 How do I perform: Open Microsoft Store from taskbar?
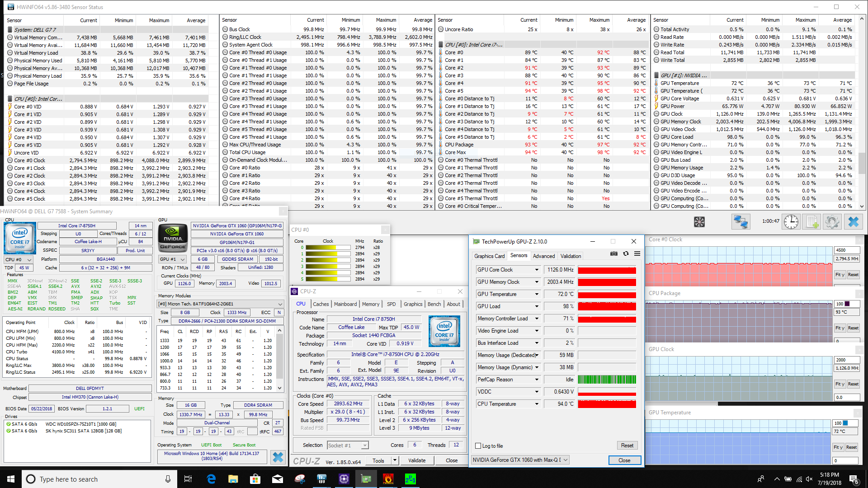(255, 479)
